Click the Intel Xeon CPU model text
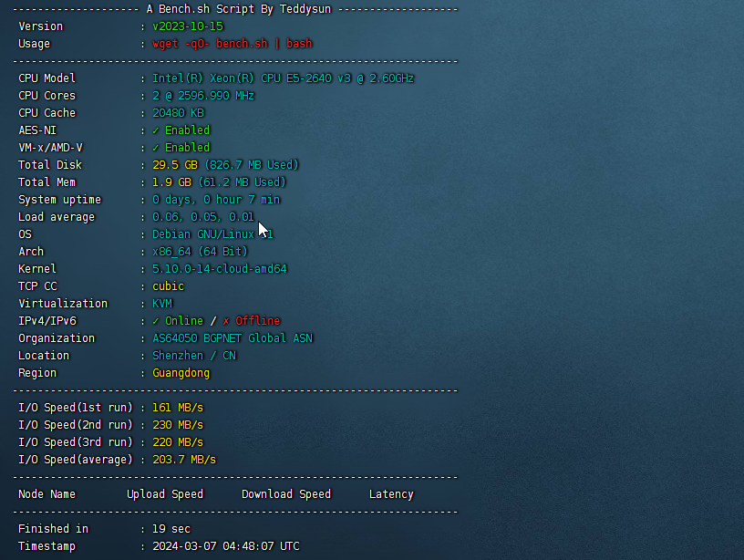Screen dimensions: 744x560 [283, 78]
